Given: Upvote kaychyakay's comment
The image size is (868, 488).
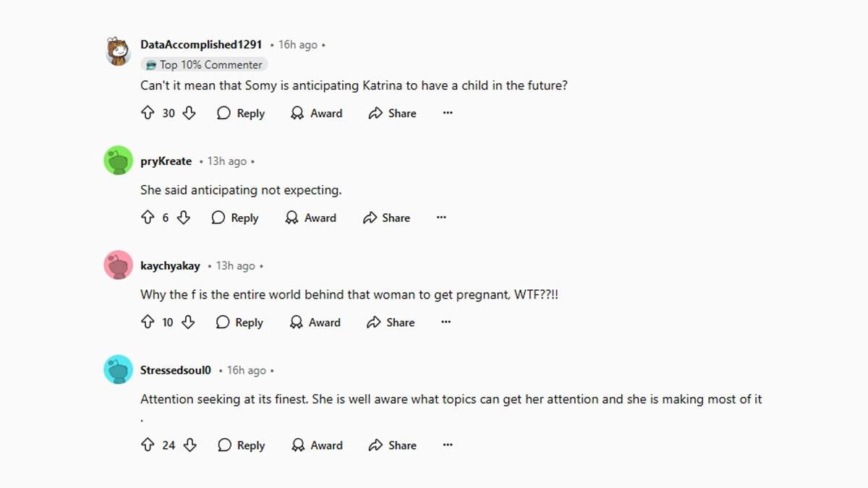Looking at the screenshot, I should [148, 322].
